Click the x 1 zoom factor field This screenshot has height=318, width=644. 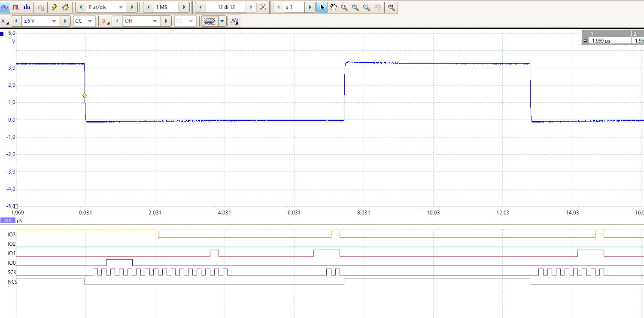click(294, 7)
